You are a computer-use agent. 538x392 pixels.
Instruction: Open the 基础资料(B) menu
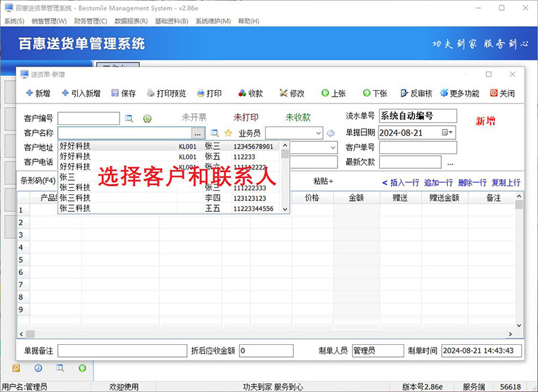(171, 22)
